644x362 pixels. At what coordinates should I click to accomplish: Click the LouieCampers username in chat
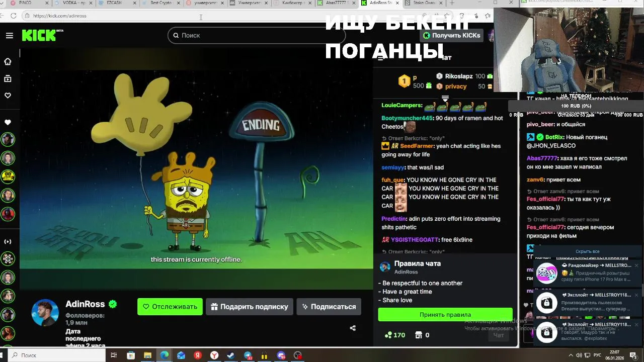[x=401, y=106]
